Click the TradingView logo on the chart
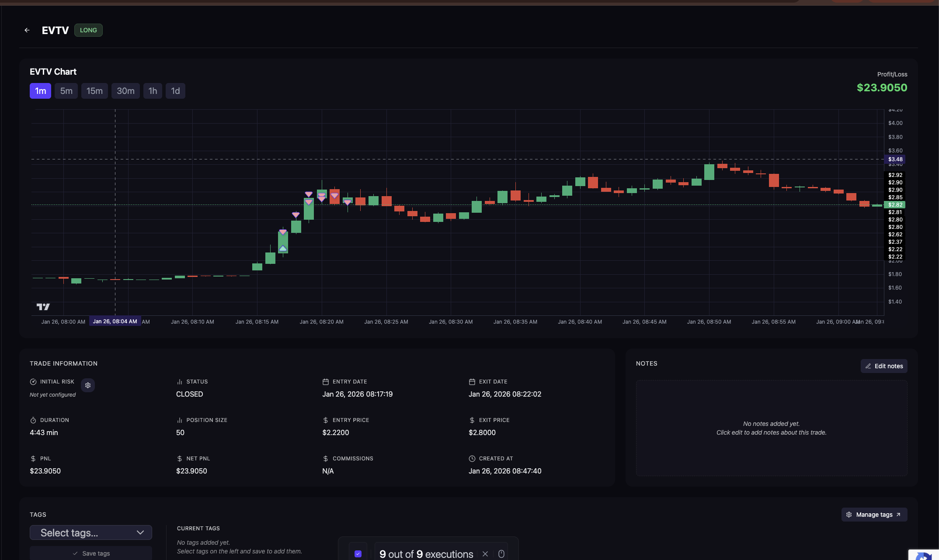This screenshot has width=939, height=560. pyautogui.click(x=43, y=307)
